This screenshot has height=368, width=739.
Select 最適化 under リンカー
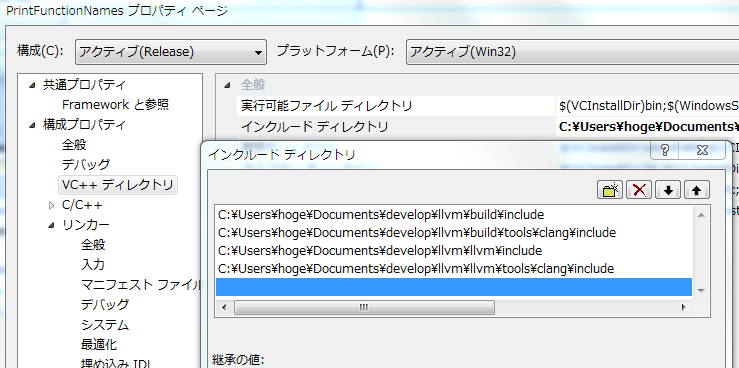(99, 344)
